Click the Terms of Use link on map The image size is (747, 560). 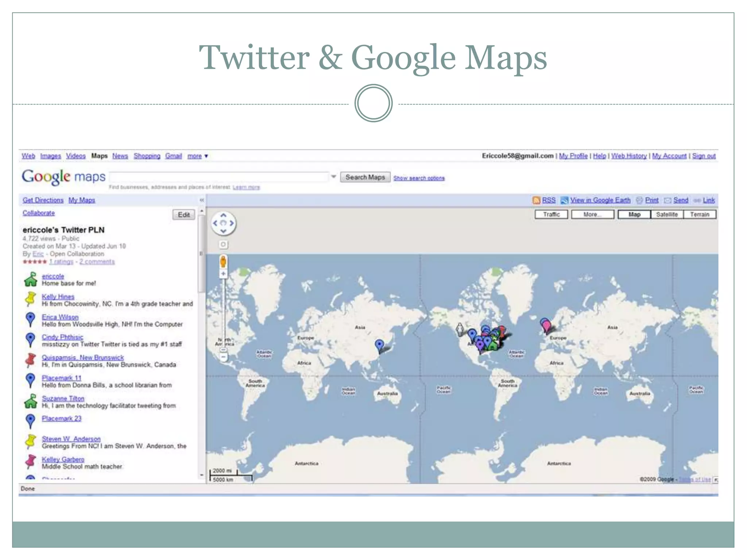[x=695, y=479]
